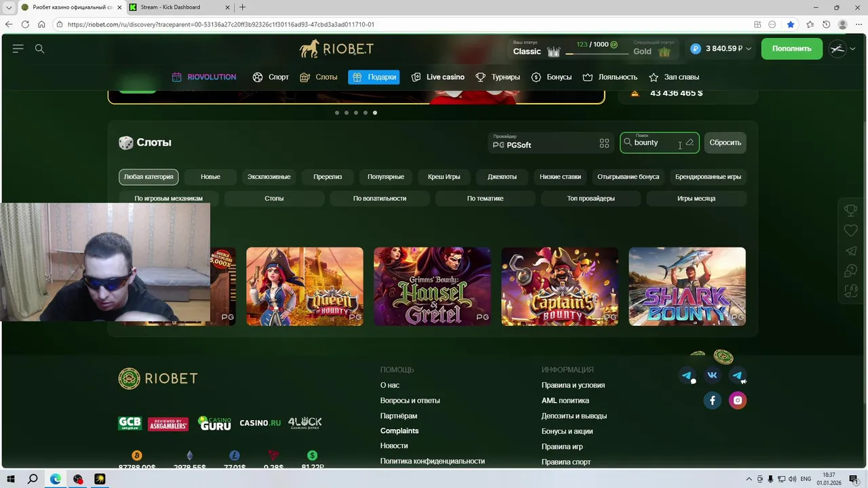Viewport: 868px width, 488px height.
Task: Select the Креш Игры category filter
Action: tap(444, 177)
